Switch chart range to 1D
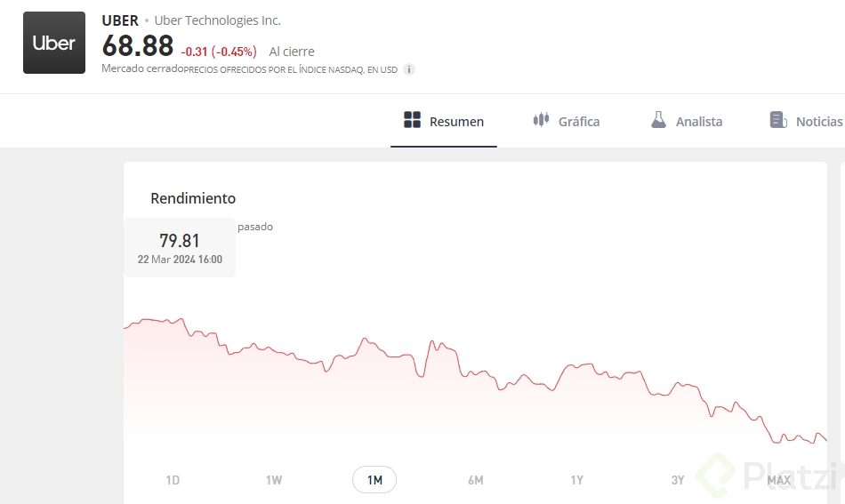Viewport: 845px width, 504px height. (173, 480)
